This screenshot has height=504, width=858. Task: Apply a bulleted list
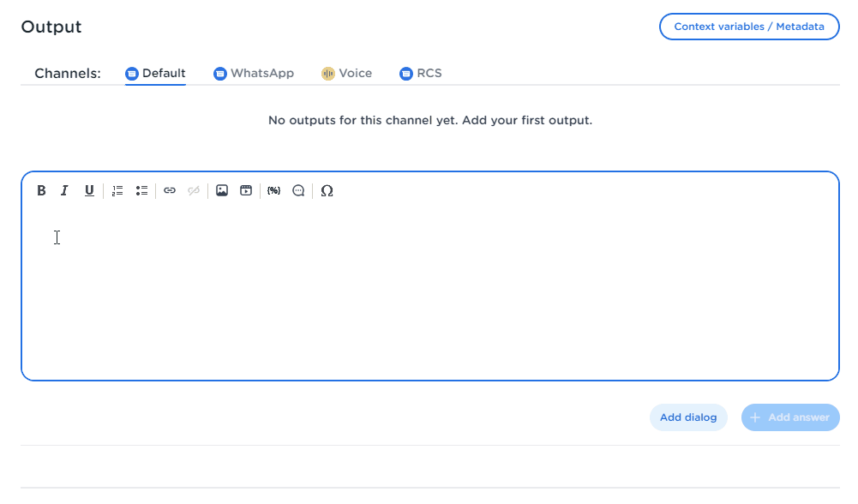click(141, 190)
